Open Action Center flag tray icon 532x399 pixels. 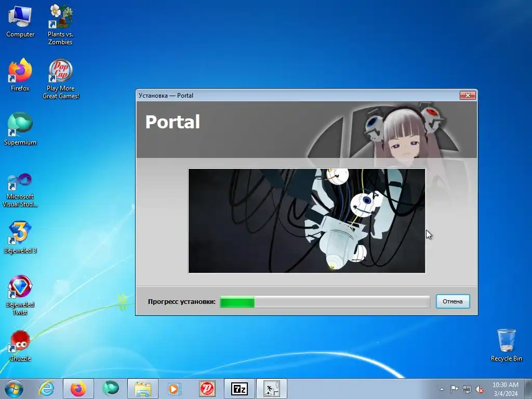[x=454, y=389]
